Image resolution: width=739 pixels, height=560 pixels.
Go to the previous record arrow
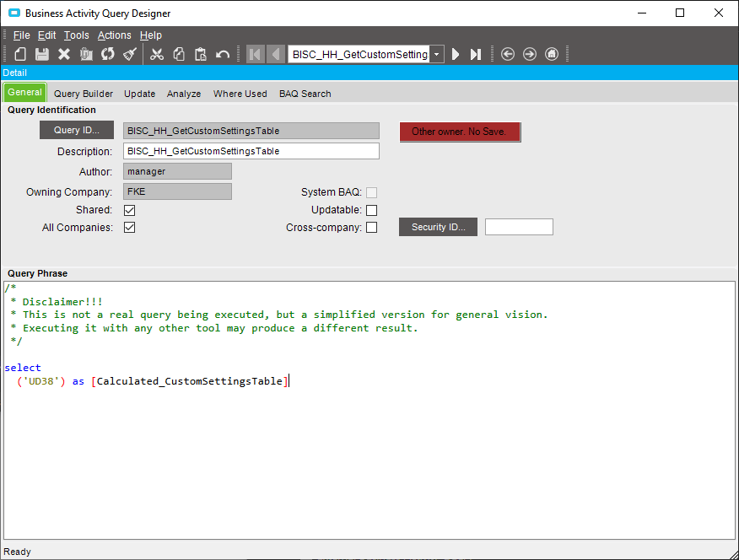click(276, 54)
